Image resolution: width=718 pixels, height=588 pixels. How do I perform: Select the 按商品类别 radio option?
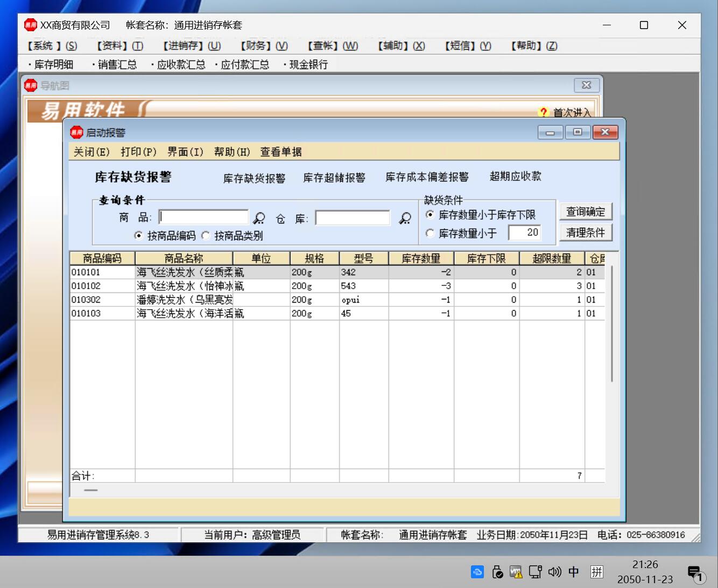click(206, 236)
